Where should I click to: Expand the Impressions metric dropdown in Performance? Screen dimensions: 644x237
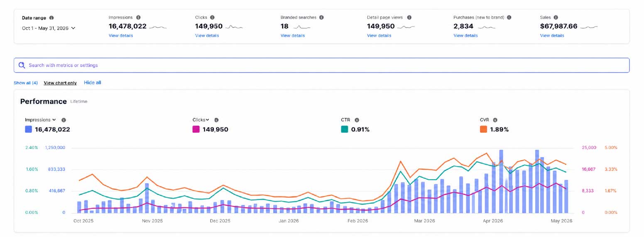pos(40,120)
